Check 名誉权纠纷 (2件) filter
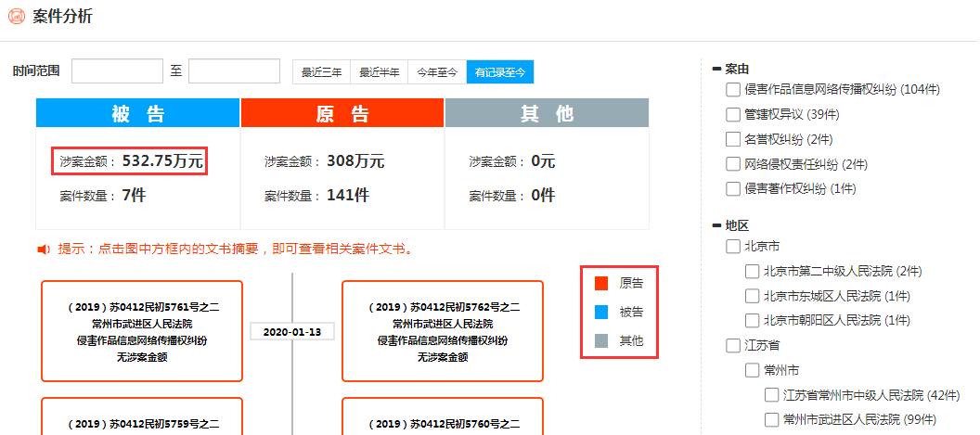Viewport: 980px width, 435px height. [x=732, y=139]
